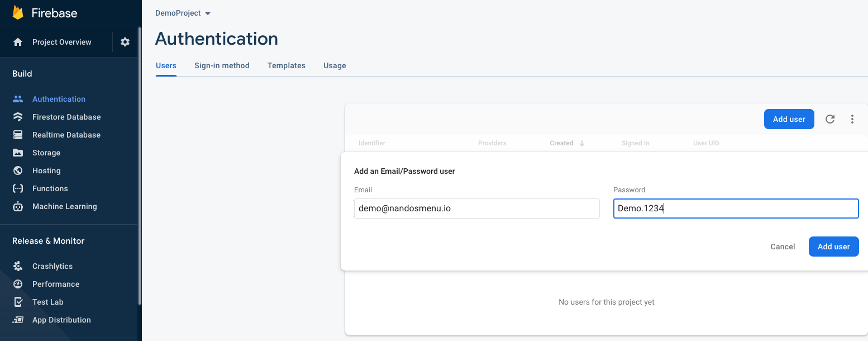Sort by the Created column arrow
Viewport: 868px width, 341px height.
point(582,143)
